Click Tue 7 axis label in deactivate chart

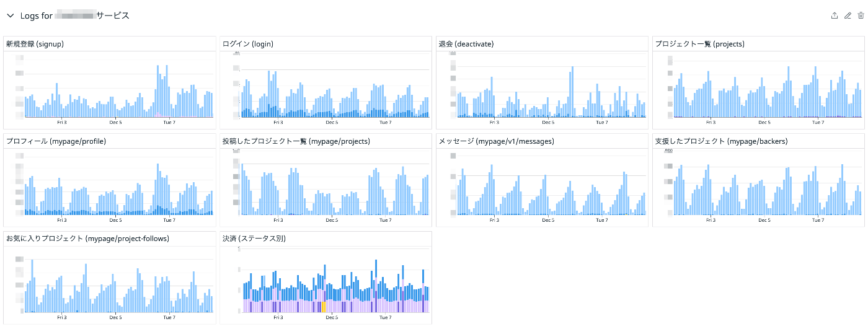coord(601,123)
